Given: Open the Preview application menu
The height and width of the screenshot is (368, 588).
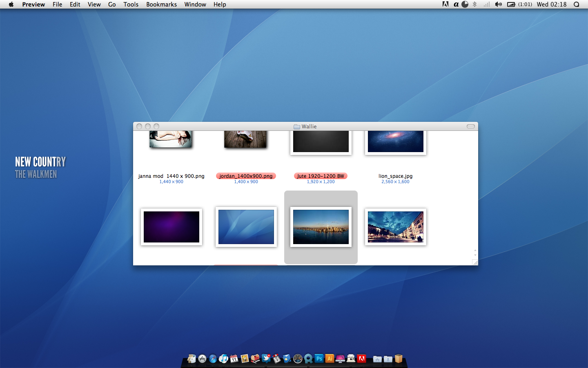Looking at the screenshot, I should pos(33,4).
